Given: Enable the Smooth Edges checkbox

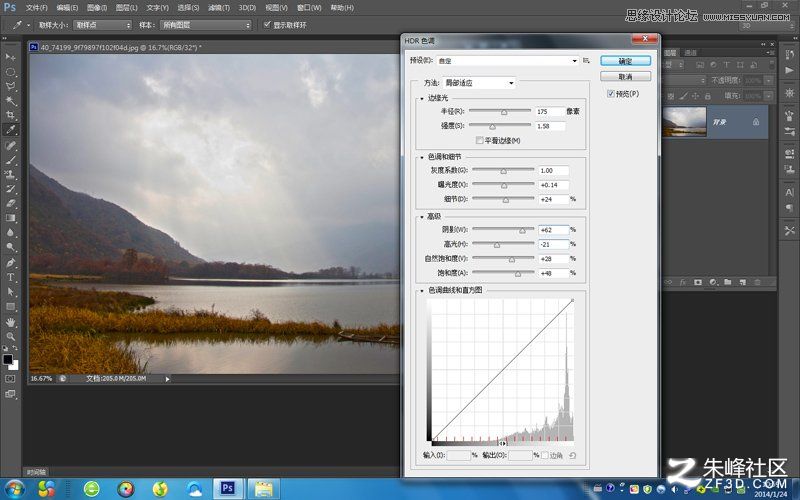Looking at the screenshot, I should pyautogui.click(x=480, y=140).
